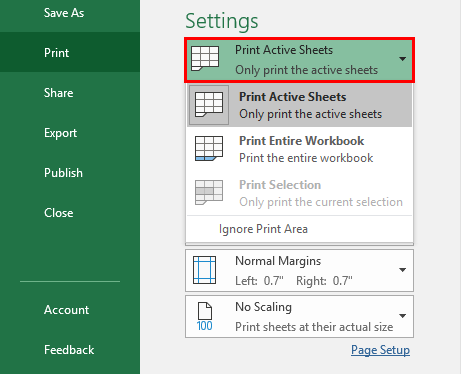Click the Print Selection option text
Screen dimensions: 461x374
tap(280, 185)
